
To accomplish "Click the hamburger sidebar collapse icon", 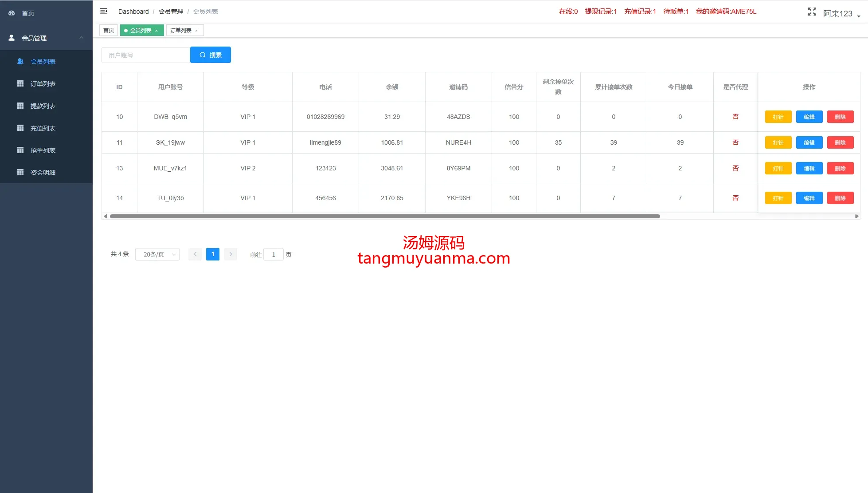I will pos(104,11).
